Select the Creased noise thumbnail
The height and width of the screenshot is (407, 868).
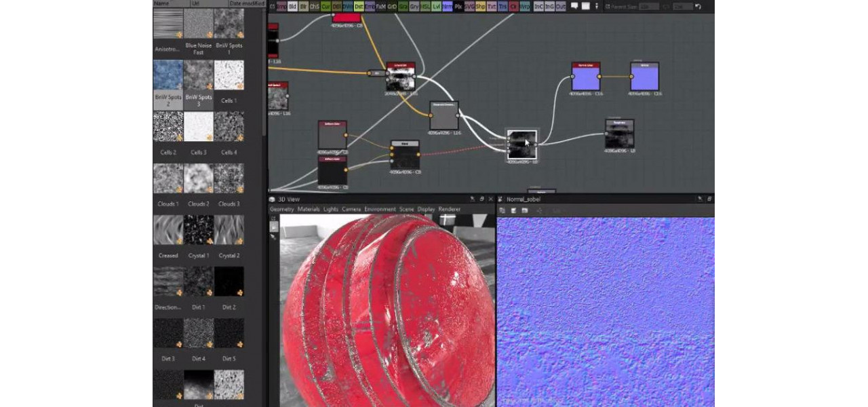168,230
